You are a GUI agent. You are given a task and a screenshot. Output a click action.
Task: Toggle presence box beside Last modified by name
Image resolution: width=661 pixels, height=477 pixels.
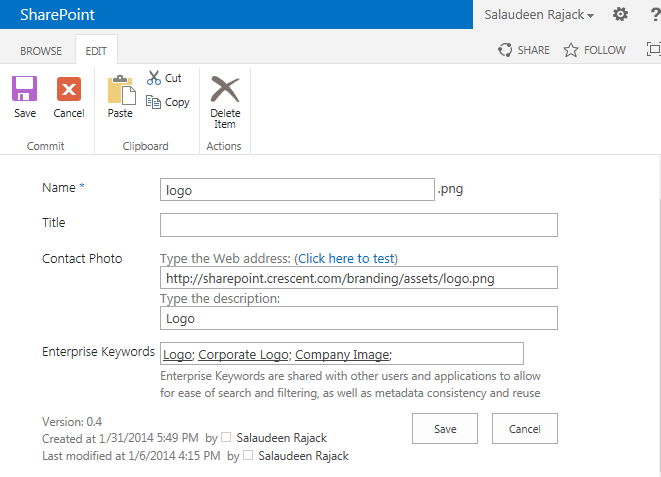coord(248,455)
